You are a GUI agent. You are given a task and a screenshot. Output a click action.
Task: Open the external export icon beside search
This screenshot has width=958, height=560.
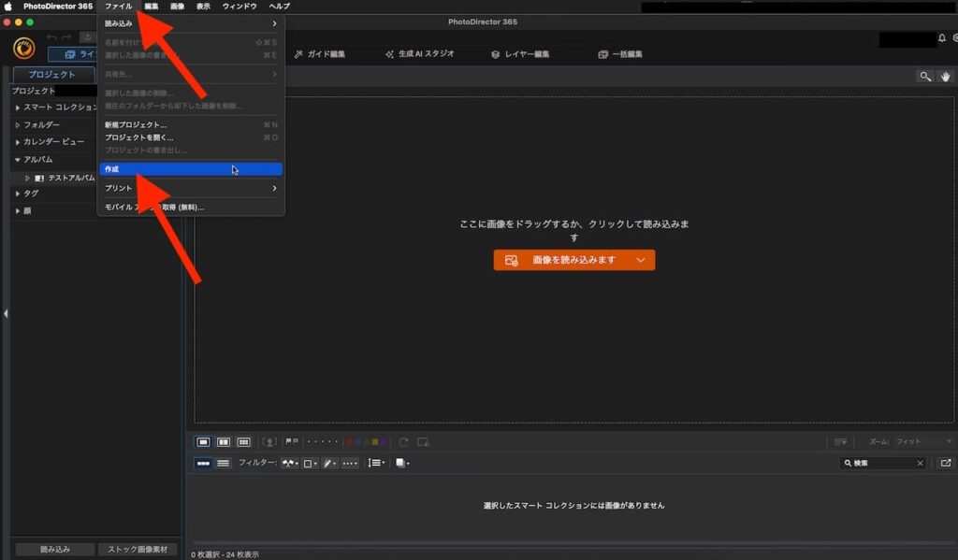(945, 463)
